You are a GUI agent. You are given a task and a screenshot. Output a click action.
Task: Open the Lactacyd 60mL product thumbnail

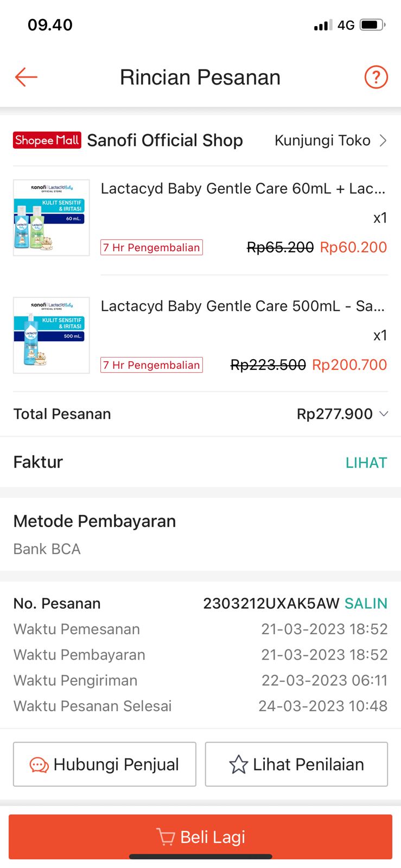(x=52, y=218)
